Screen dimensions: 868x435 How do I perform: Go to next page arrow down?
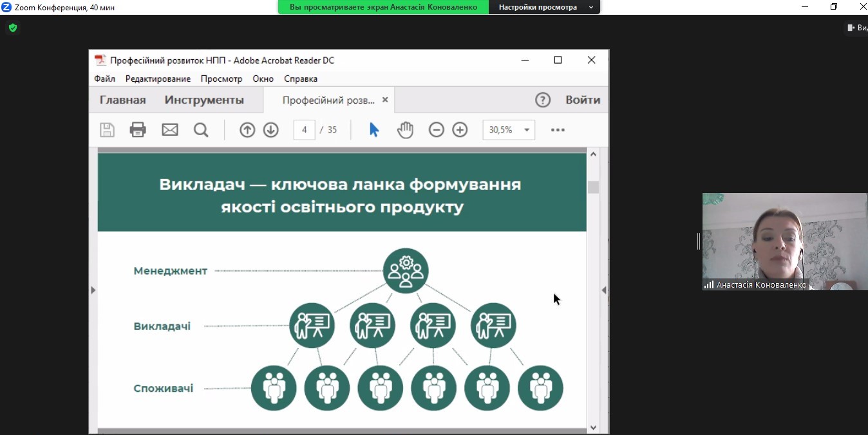pyautogui.click(x=271, y=130)
